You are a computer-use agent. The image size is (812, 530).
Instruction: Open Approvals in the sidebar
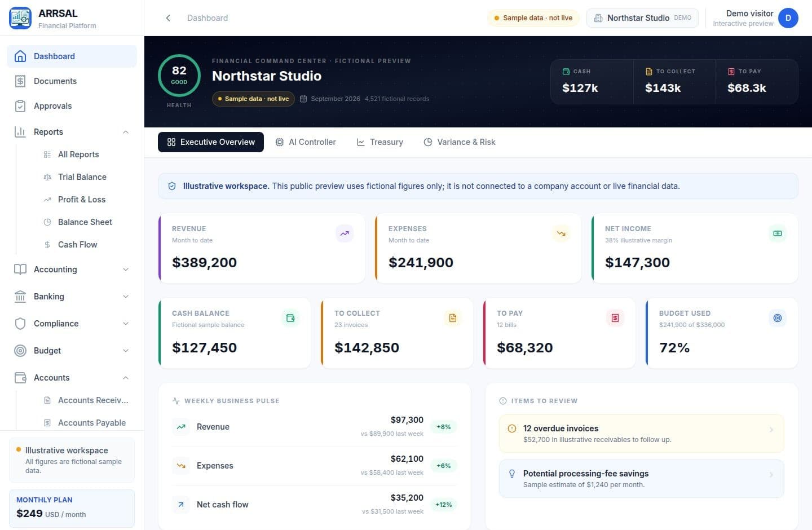click(x=72, y=106)
